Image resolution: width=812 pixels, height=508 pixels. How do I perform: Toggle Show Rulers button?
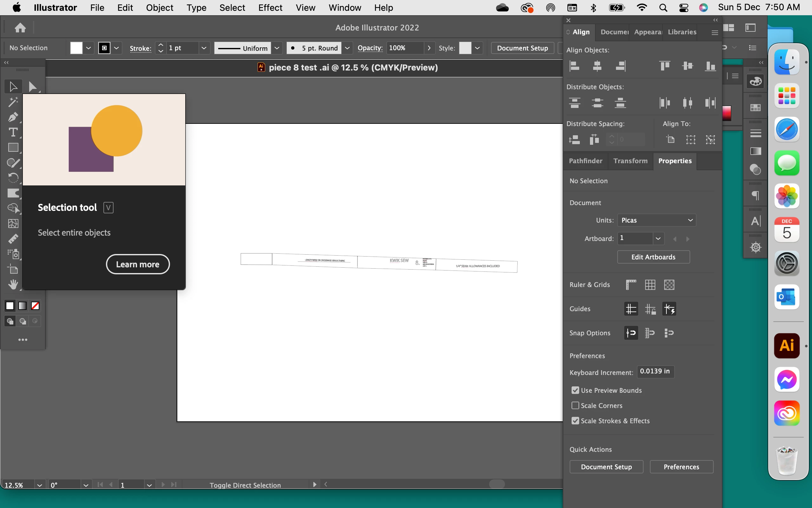[631, 284]
